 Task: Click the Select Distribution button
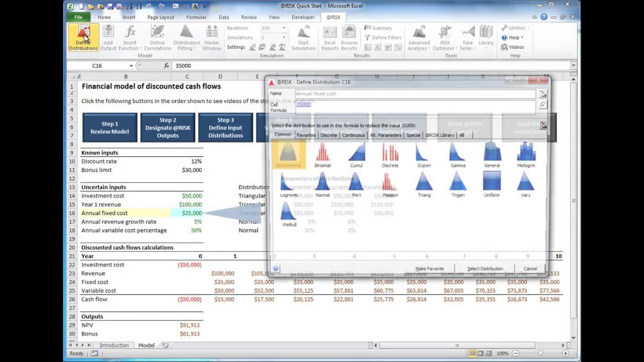click(485, 269)
